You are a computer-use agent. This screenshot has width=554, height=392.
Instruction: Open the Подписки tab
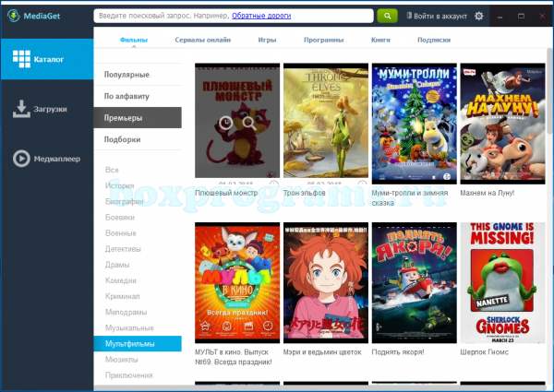click(x=434, y=40)
